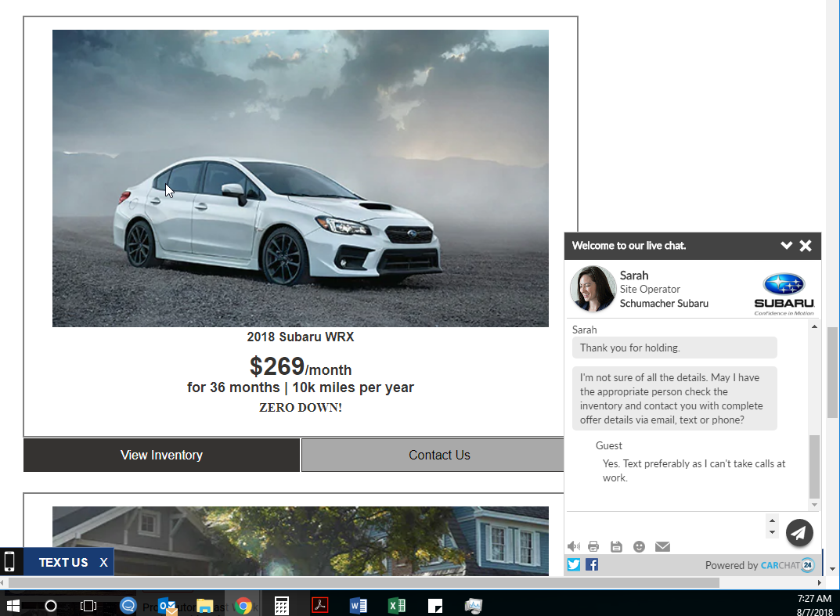This screenshot has height=616, width=840.
Task: Dismiss the Text Us bar with X
Action: (103, 563)
